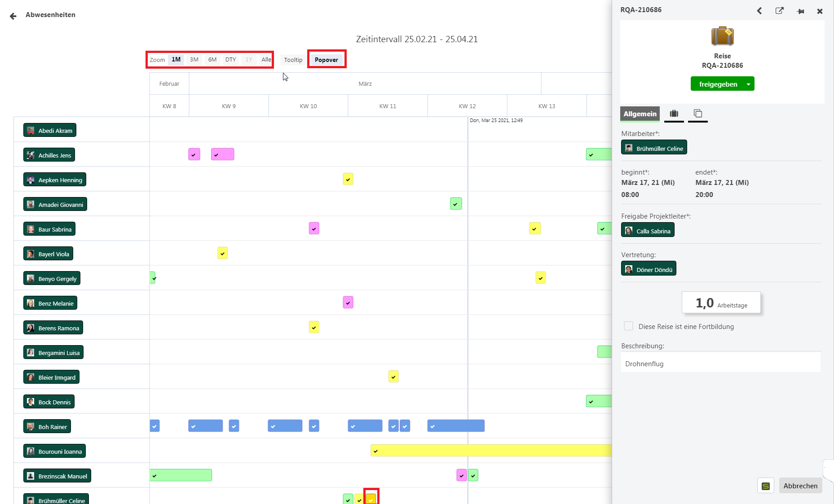Click Boh Rainer's longest blue absence bar
This screenshot has height=504, width=834.
tap(456, 426)
